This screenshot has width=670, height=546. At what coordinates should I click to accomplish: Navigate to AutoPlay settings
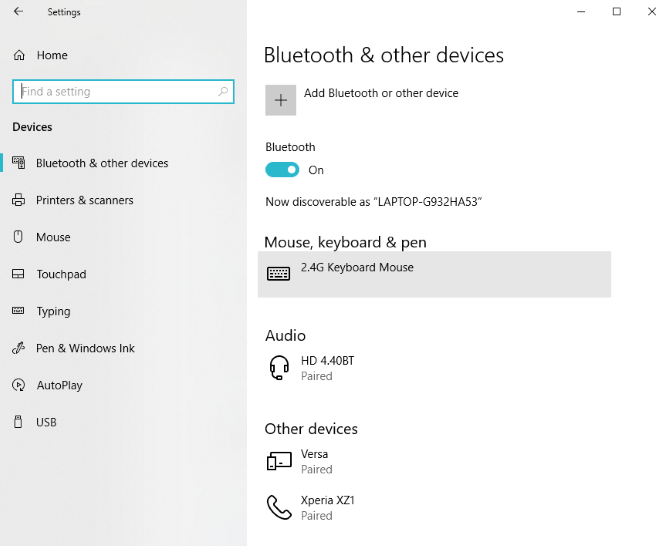coord(59,385)
